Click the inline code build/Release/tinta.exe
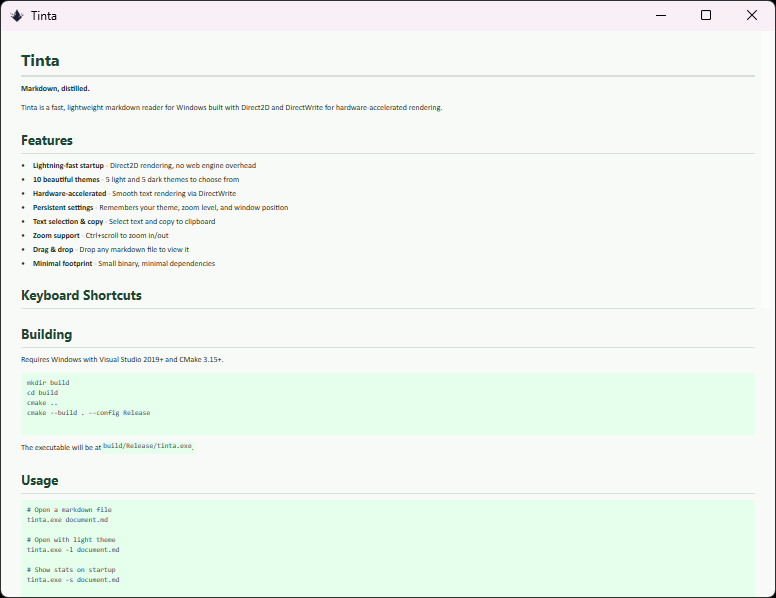Image resolution: width=776 pixels, height=598 pixels. [x=147, y=445]
